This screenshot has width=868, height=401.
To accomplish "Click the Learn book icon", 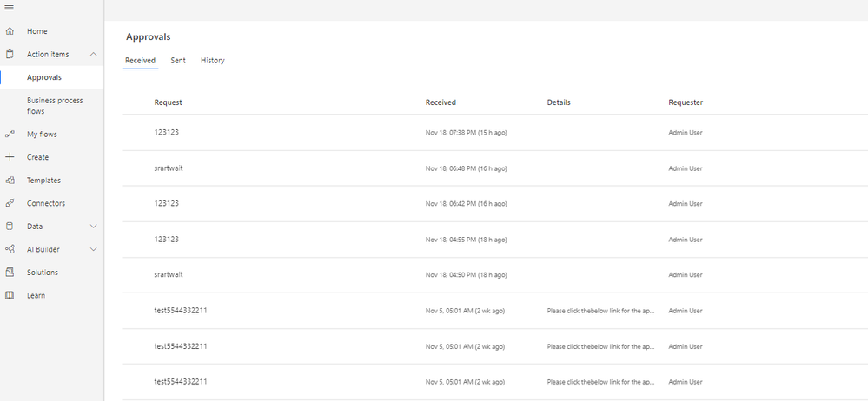I will point(10,295).
